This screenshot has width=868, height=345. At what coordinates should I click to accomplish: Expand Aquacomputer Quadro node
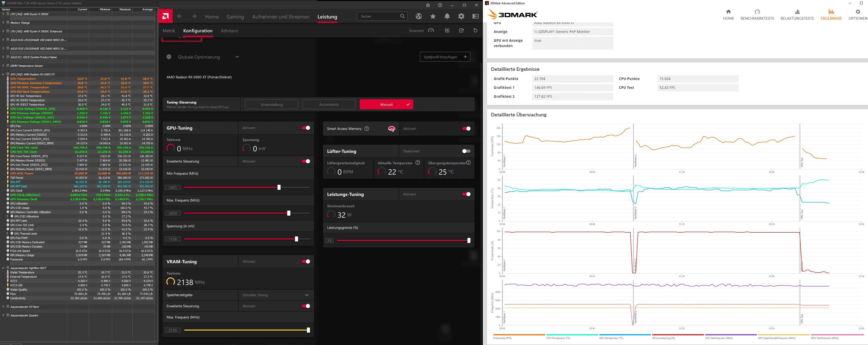(3, 315)
